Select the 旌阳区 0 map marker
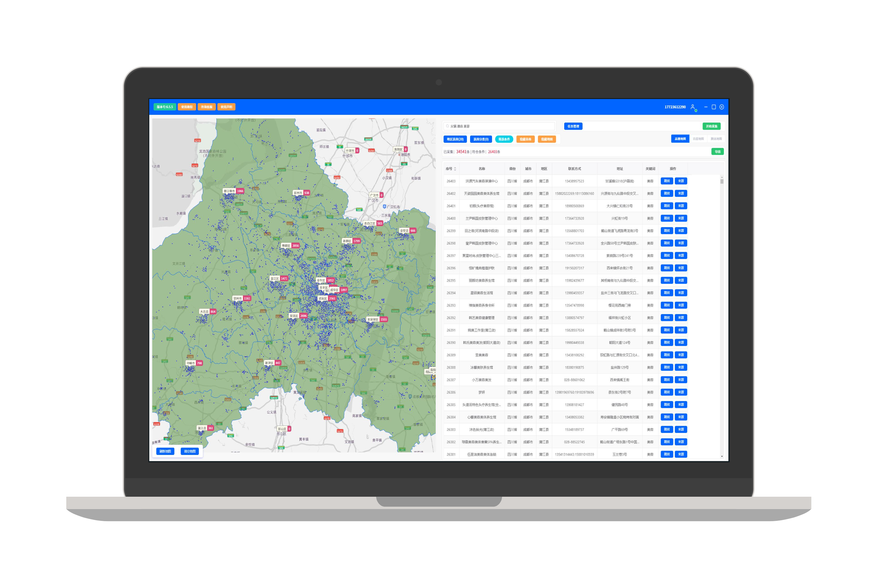Image resolution: width=878 pixels, height=588 pixels. pos(400,149)
